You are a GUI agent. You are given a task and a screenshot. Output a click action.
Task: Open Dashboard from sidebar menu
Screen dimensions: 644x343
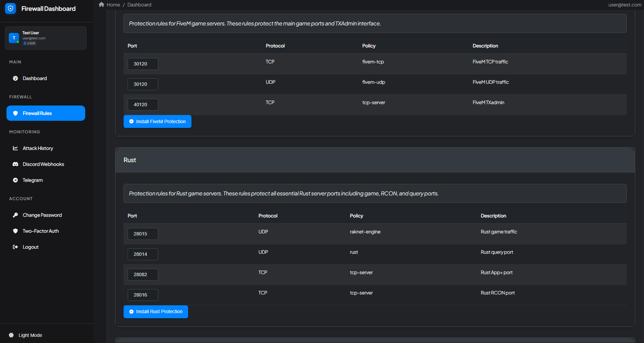click(35, 78)
